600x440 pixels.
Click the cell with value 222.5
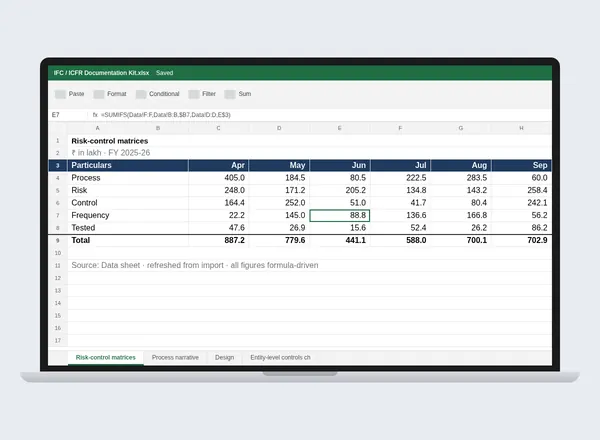[x=400, y=178]
